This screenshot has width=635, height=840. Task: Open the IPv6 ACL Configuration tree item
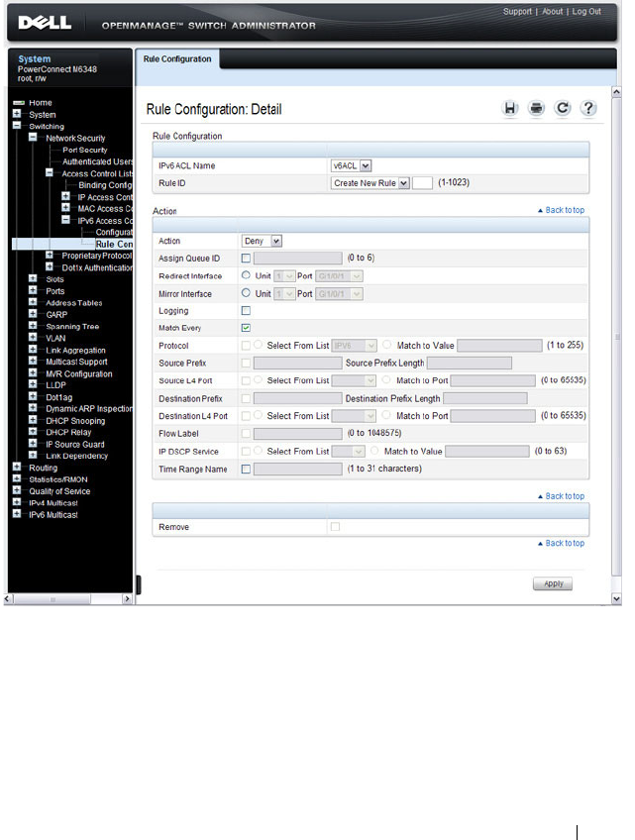click(114, 233)
